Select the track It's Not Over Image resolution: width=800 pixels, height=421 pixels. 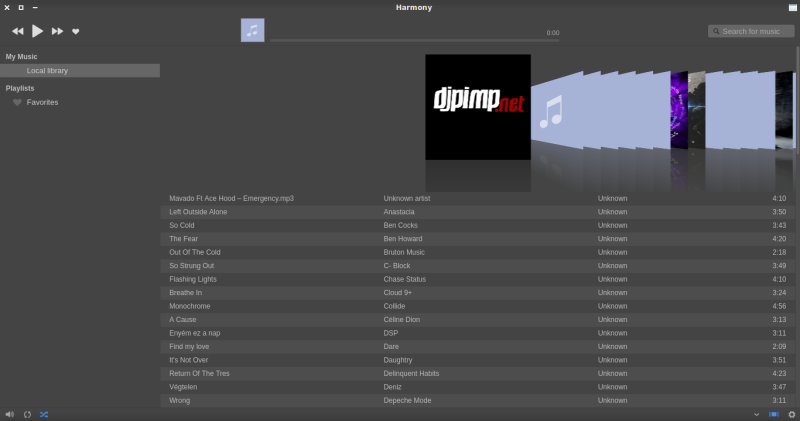(x=189, y=360)
